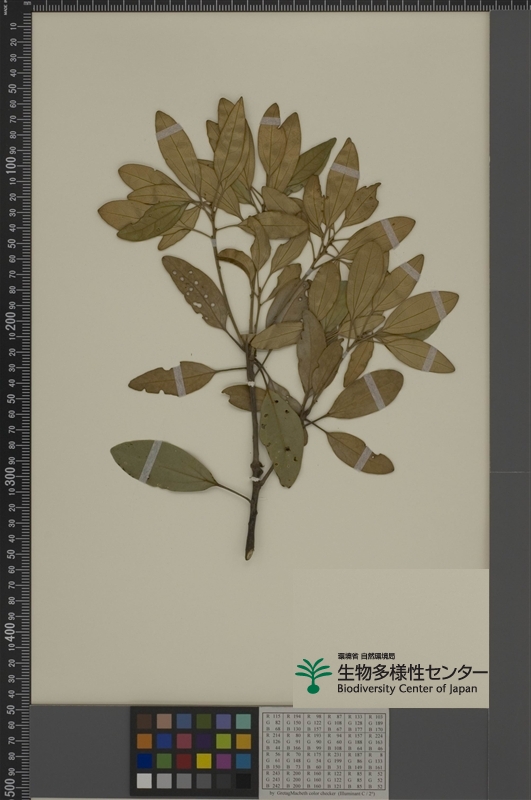Select the black swatch on color checker

[243, 781]
